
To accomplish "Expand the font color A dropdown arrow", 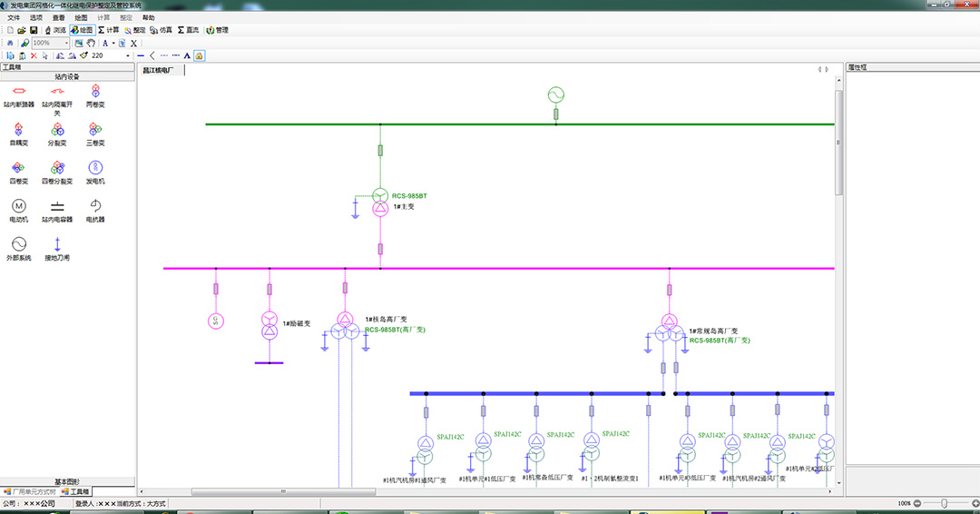I will point(113,43).
